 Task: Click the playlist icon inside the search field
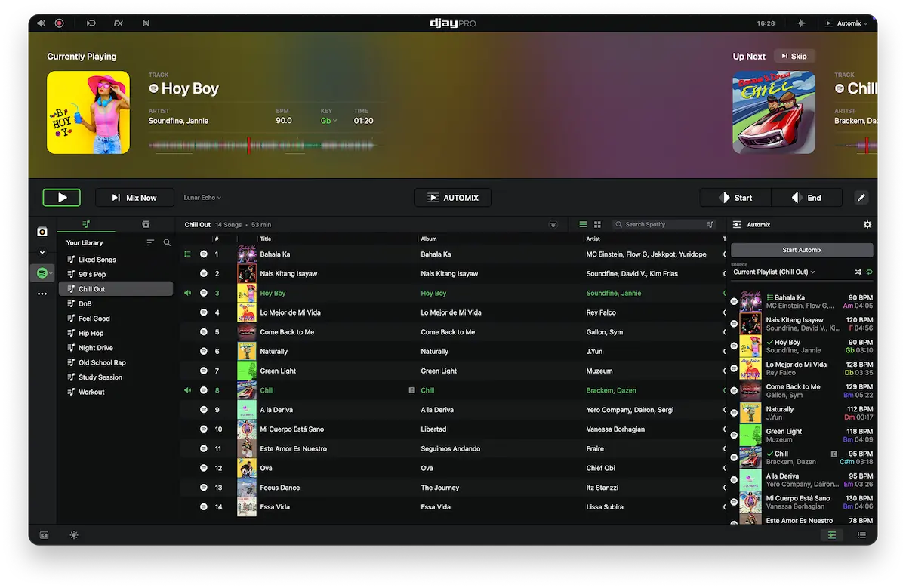(710, 225)
